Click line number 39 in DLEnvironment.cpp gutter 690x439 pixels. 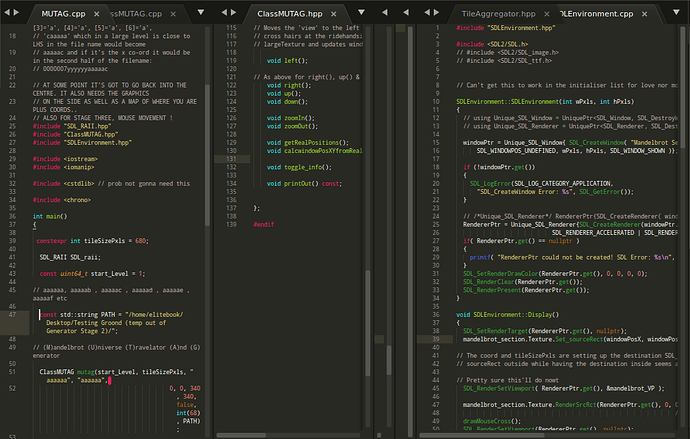[x=436, y=340]
